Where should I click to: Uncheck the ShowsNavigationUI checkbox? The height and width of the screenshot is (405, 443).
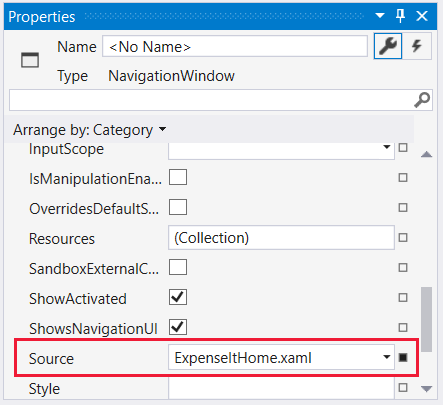click(x=178, y=327)
